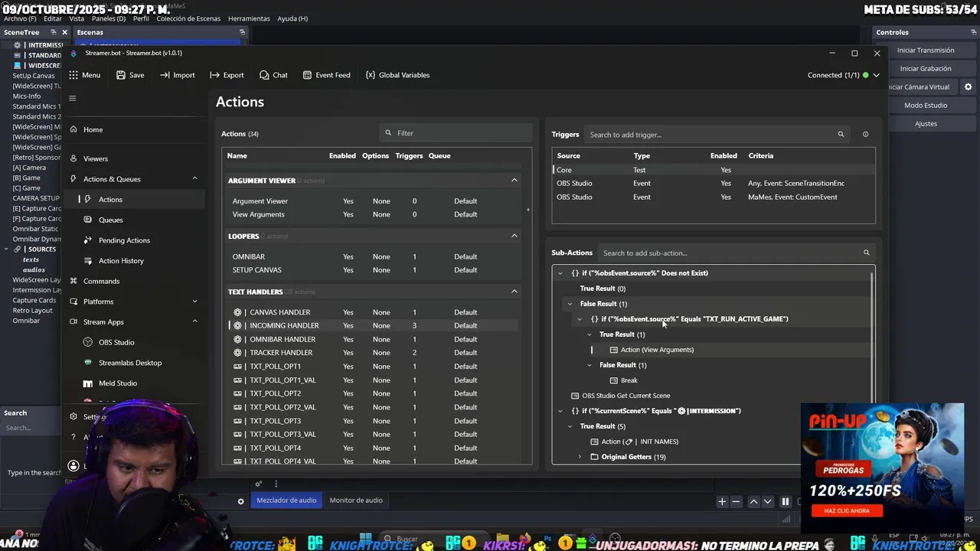Collapse the currentScene Equals INTERMISSION condition
Image resolution: width=980 pixels, height=551 pixels.
pos(560,411)
